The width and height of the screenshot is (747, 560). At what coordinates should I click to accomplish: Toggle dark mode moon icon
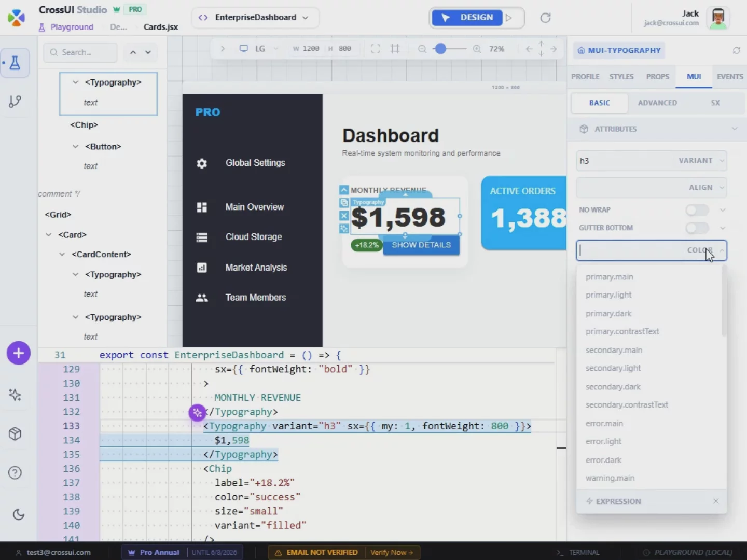(18, 514)
